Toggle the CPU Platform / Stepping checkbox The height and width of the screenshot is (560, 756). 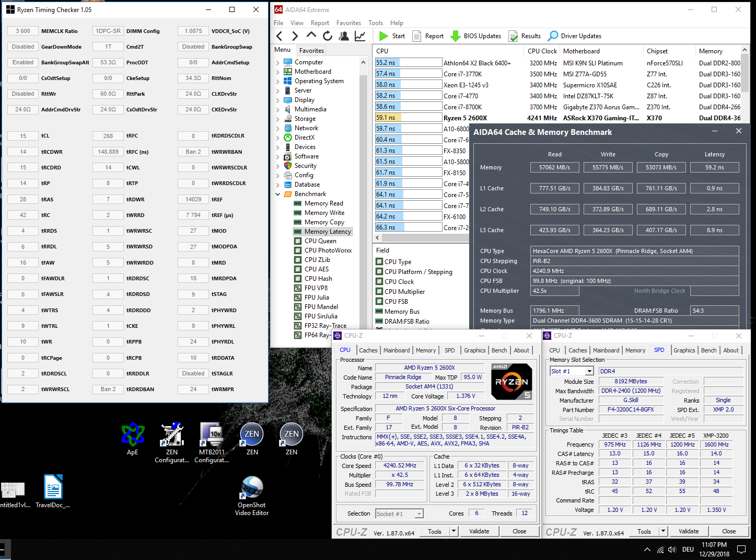(x=380, y=272)
